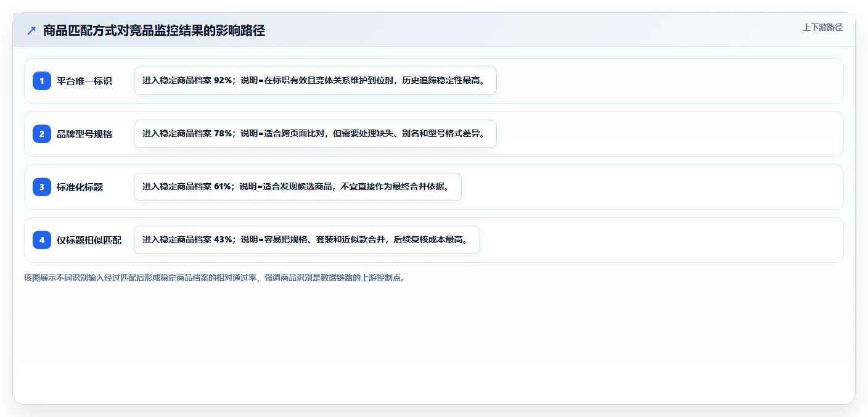Click step badge number 4

[x=42, y=240]
